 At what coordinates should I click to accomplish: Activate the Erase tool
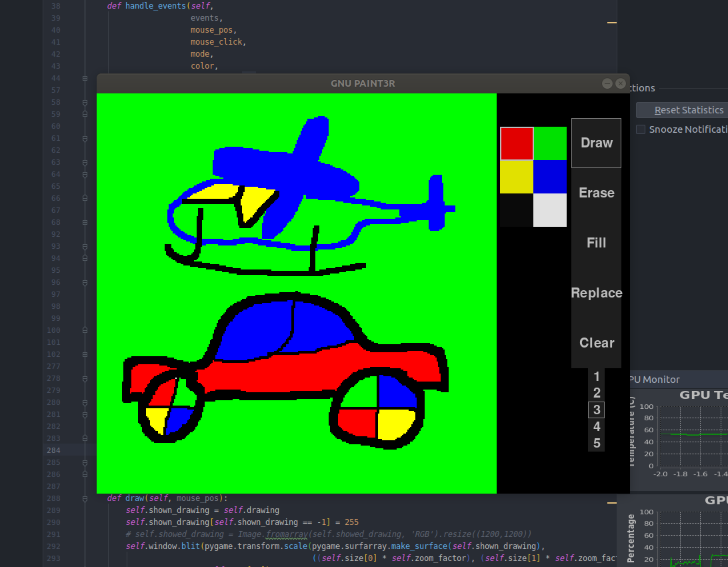[596, 193]
